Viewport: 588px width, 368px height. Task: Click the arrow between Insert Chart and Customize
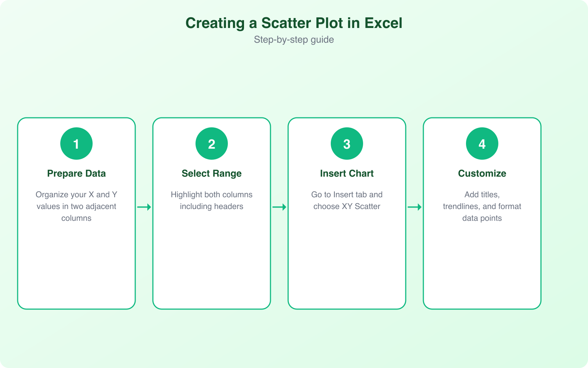[x=415, y=207]
